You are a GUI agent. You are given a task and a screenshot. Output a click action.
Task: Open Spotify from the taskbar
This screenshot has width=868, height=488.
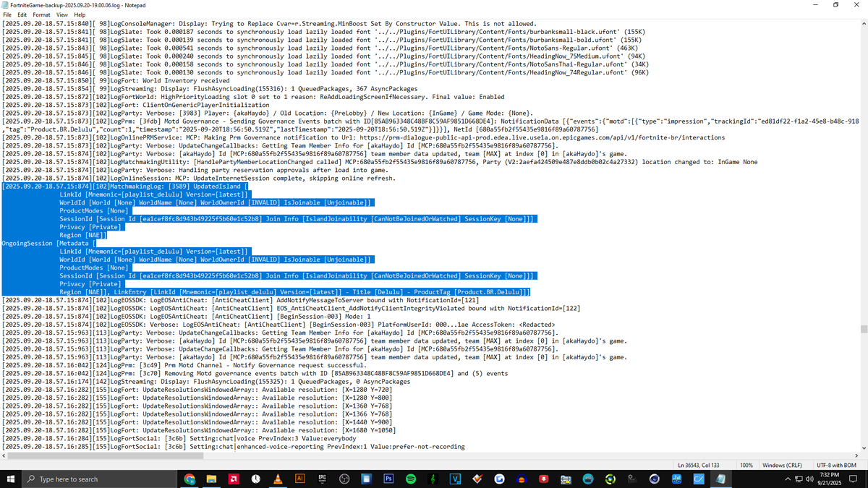click(410, 479)
